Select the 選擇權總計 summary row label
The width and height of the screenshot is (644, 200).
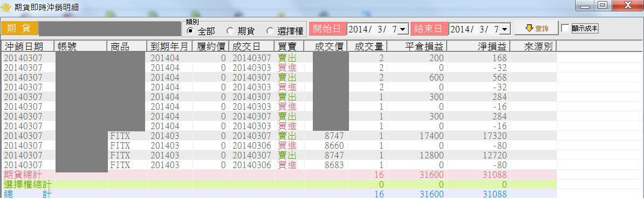28,184
